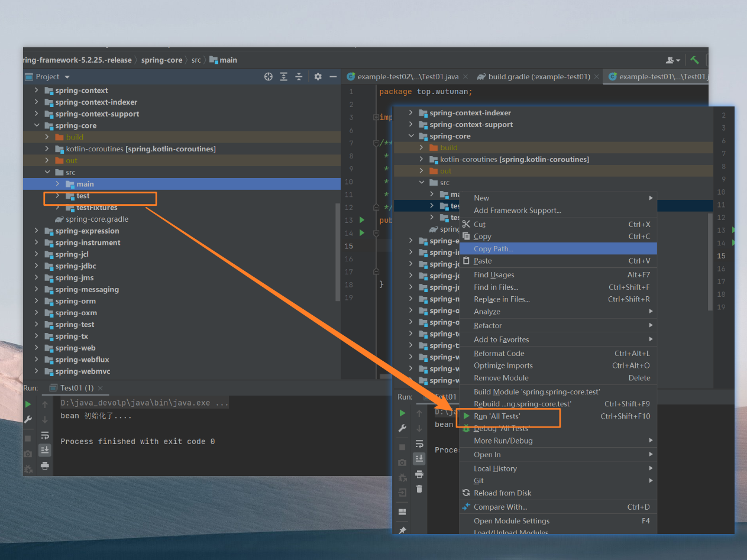Click the Collapse All icon in Project panel

click(299, 77)
